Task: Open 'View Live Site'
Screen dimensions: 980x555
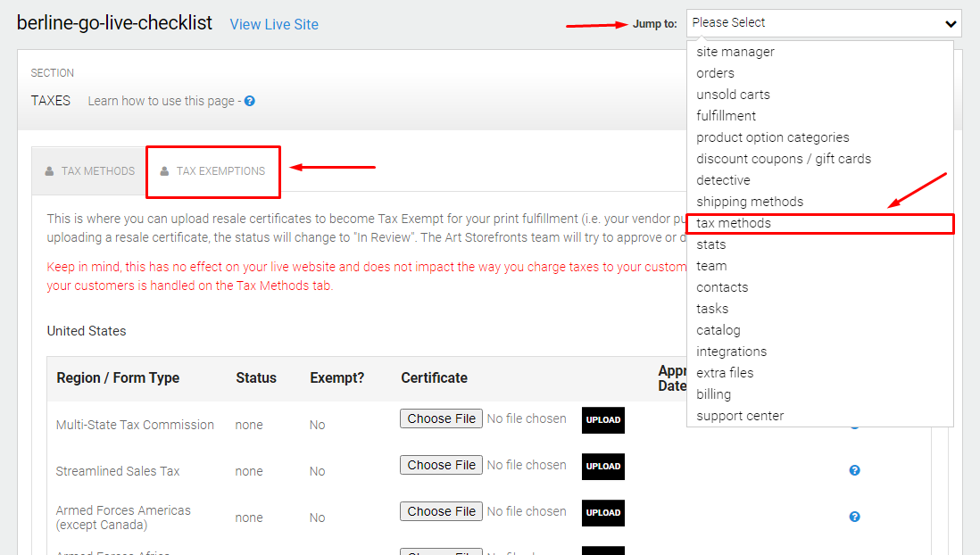Action: [x=273, y=24]
